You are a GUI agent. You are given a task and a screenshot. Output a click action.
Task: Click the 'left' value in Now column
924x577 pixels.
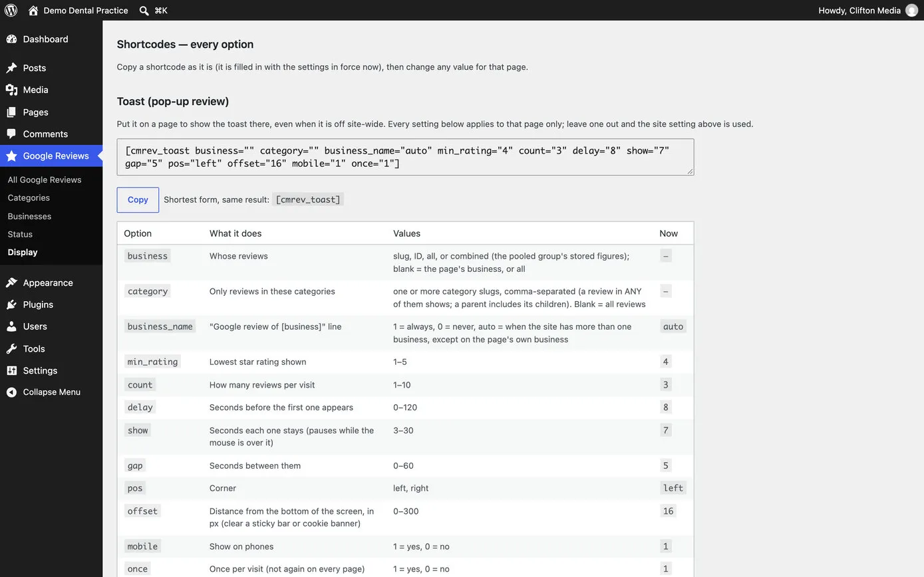(673, 488)
